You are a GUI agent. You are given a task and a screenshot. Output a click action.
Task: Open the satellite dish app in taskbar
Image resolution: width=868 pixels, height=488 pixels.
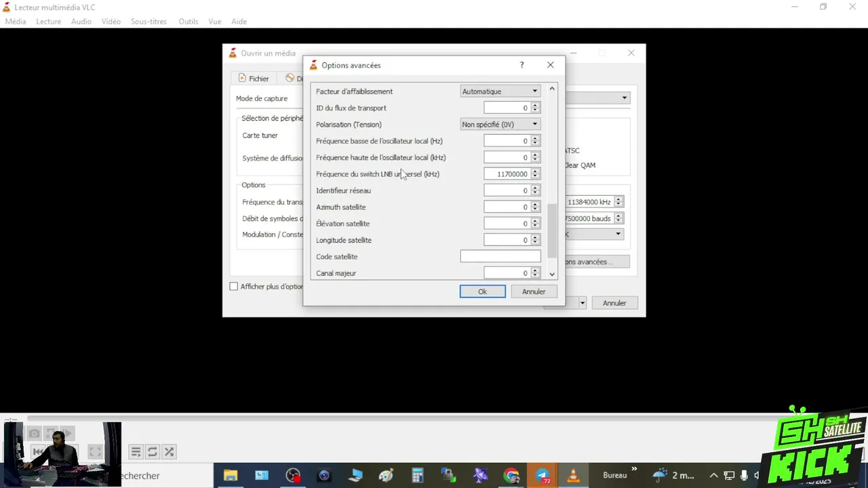pos(480,476)
